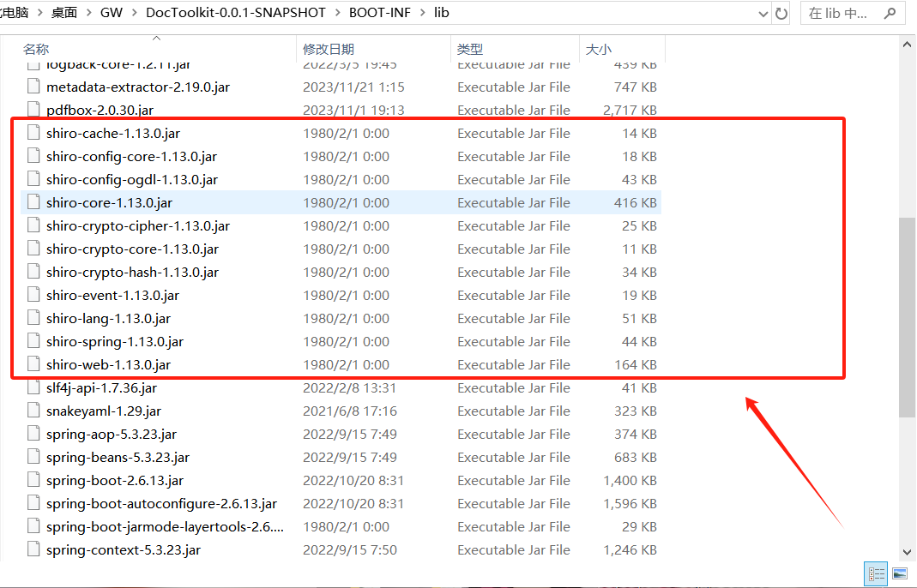Select the spring-boot-jarmode-layertools file name
The image size is (917, 588).
pos(165,526)
